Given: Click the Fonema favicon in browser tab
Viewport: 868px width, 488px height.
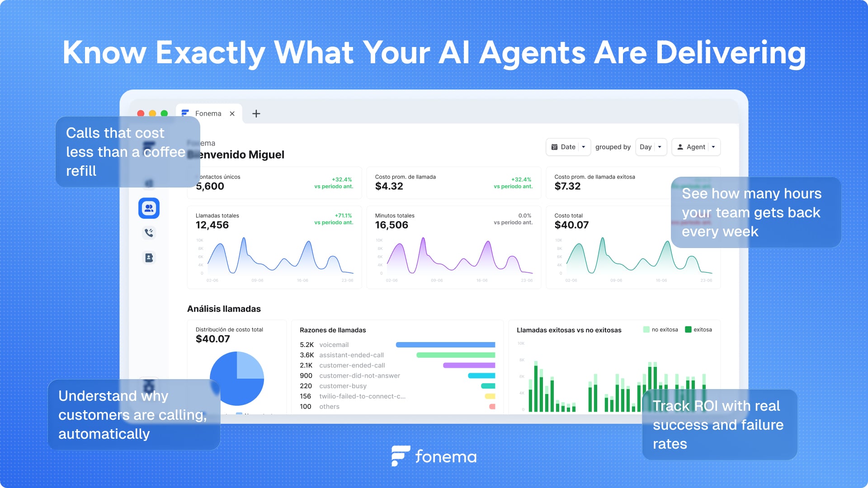Looking at the screenshot, I should (x=185, y=113).
